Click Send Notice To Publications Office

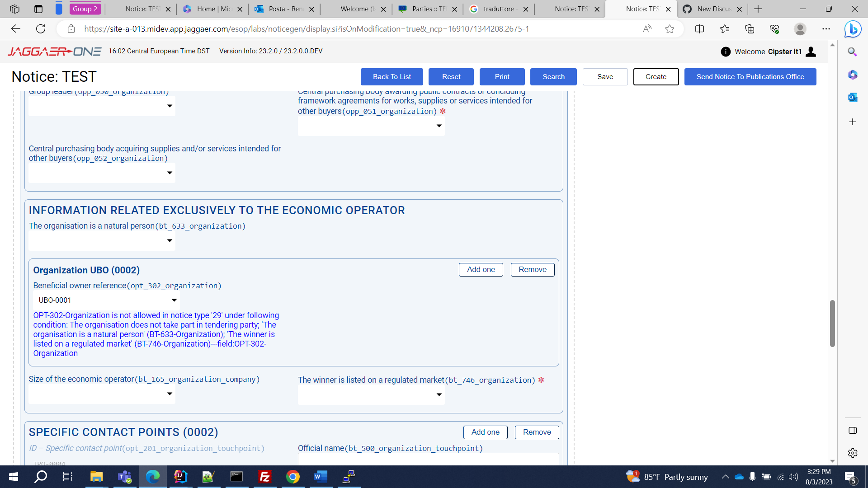tap(750, 76)
